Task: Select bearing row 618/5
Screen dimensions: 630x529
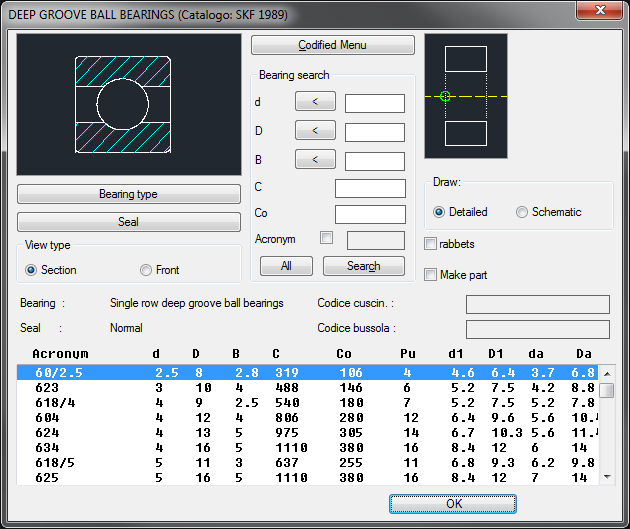Action: tap(307, 463)
